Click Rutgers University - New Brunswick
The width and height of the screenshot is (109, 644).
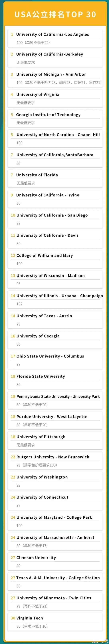coord(53,457)
